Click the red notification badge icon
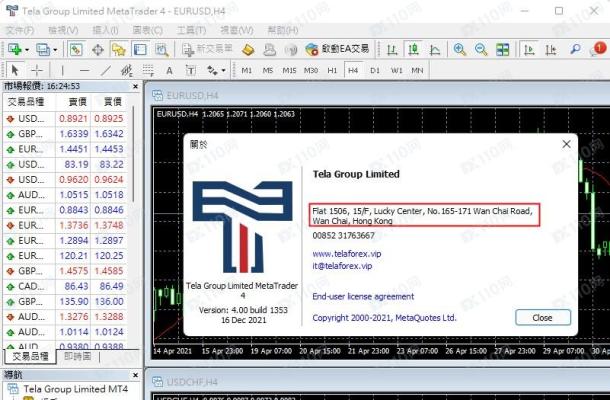The width and height of the screenshot is (610, 400). coord(598,49)
